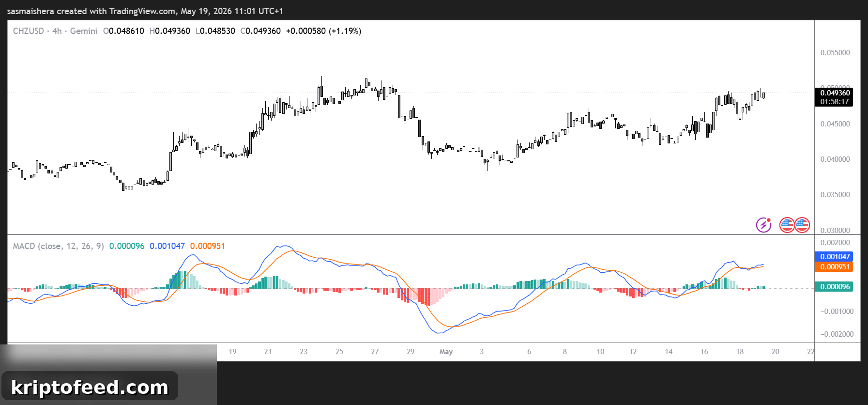Click the high value H0.049360
The image size is (868, 405).
[x=170, y=31]
